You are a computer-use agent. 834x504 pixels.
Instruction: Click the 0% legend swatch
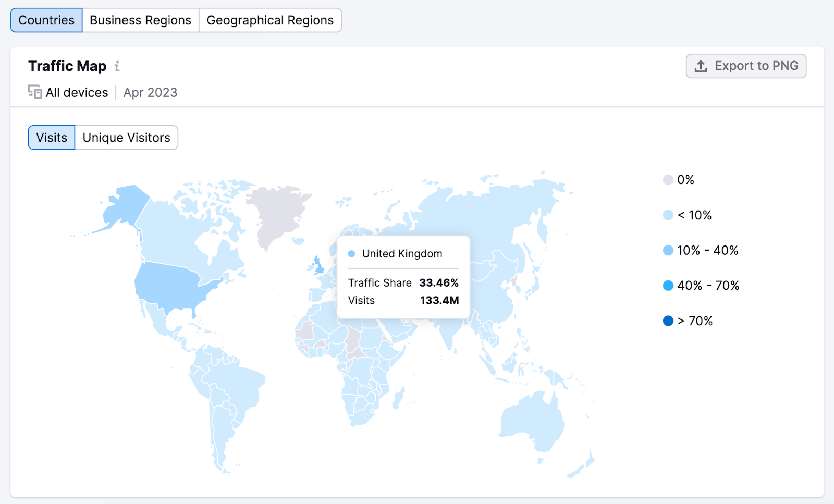[668, 180]
